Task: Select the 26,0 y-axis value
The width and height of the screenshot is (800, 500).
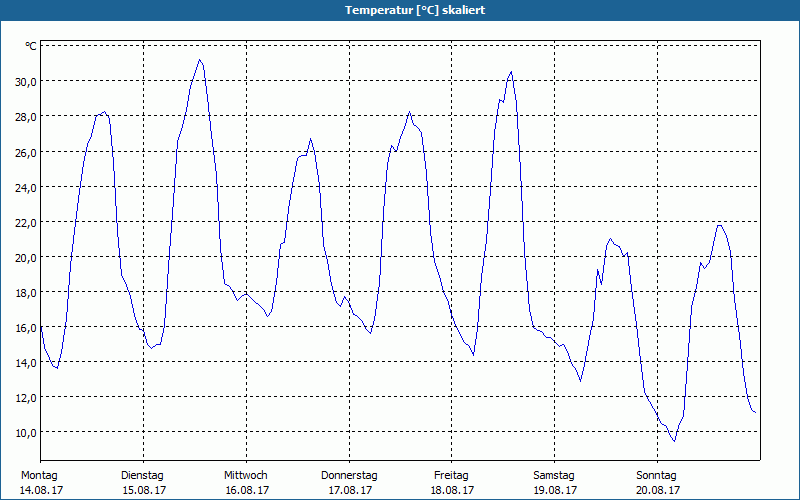Action: (x=26, y=152)
